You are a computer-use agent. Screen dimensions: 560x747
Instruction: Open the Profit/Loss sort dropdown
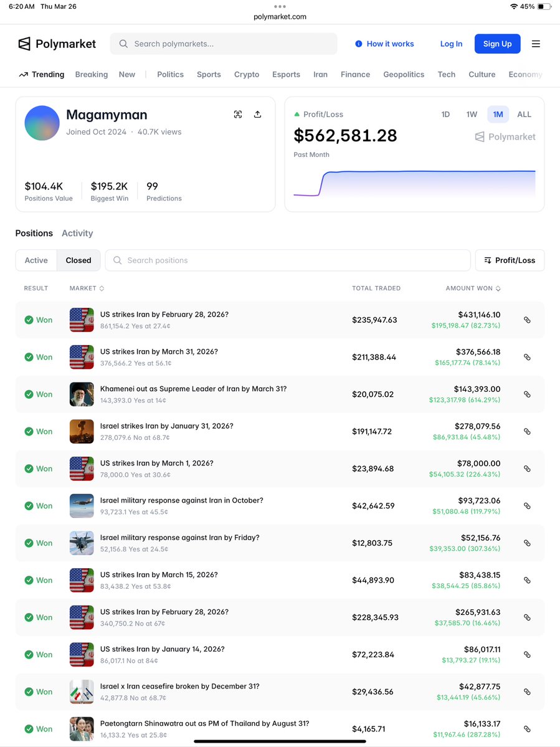tap(510, 260)
